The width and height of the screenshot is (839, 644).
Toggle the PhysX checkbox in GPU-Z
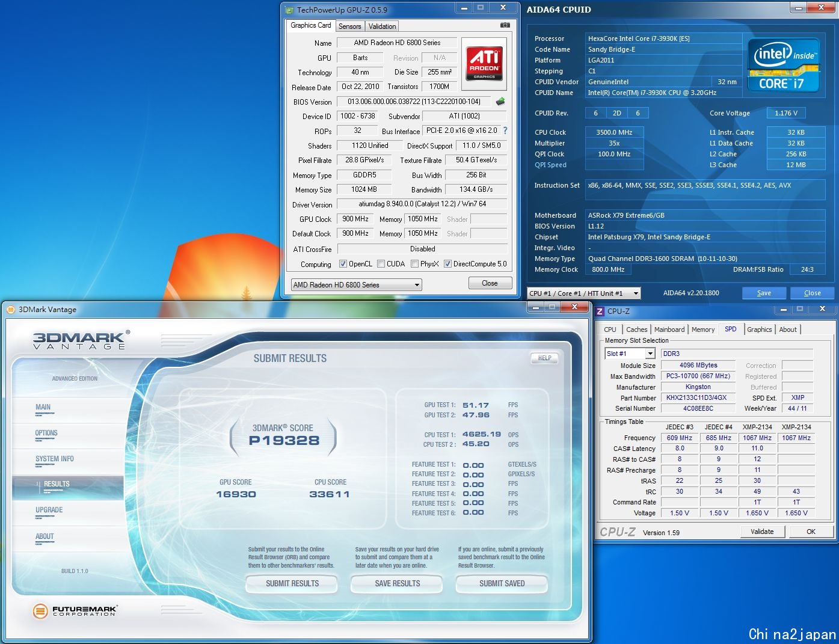414,264
